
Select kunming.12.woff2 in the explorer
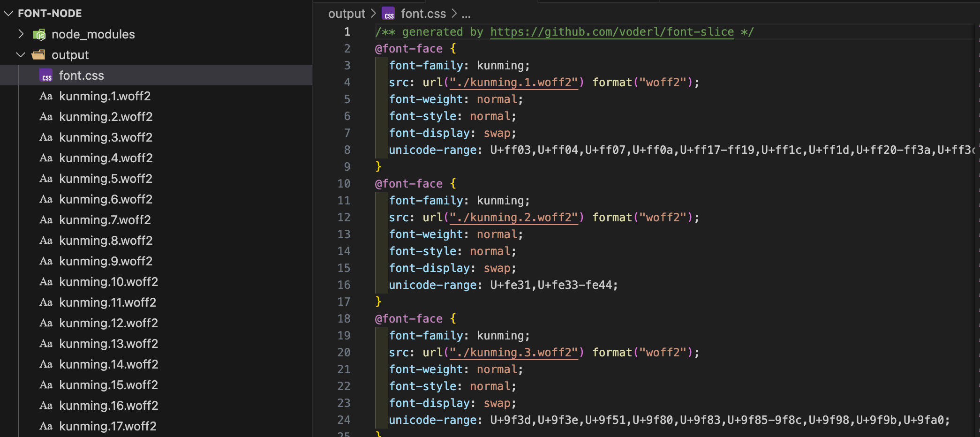pos(108,323)
